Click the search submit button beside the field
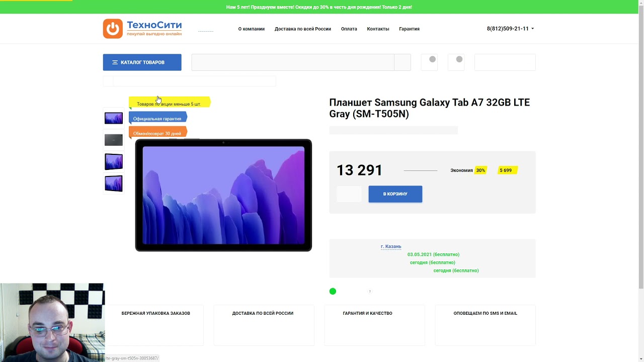The width and height of the screenshot is (644, 362). click(403, 62)
